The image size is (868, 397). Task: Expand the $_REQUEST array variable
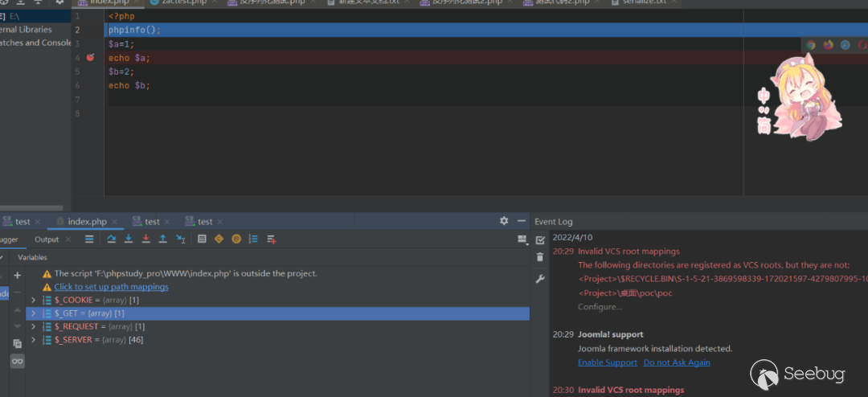[x=34, y=327]
